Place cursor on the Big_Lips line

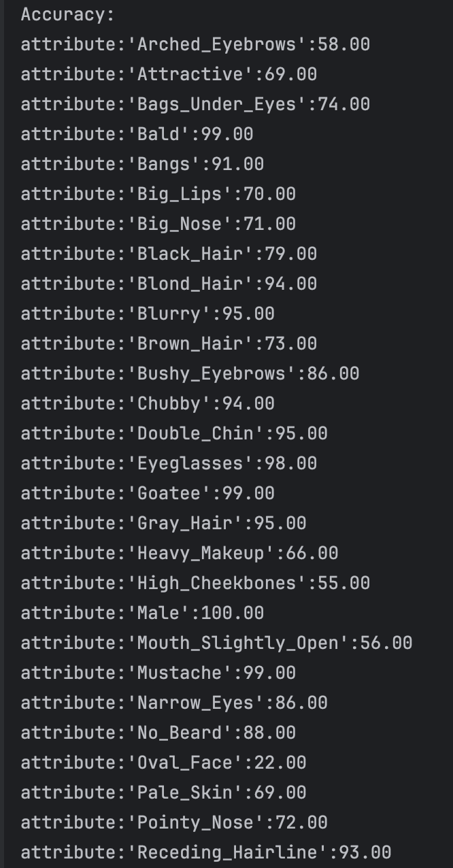coord(158,194)
